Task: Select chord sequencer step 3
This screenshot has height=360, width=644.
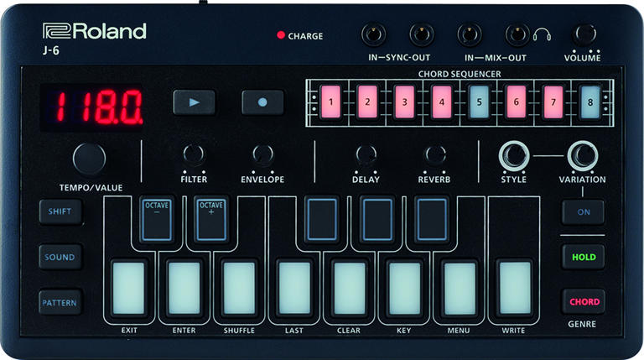Action: tap(404, 102)
